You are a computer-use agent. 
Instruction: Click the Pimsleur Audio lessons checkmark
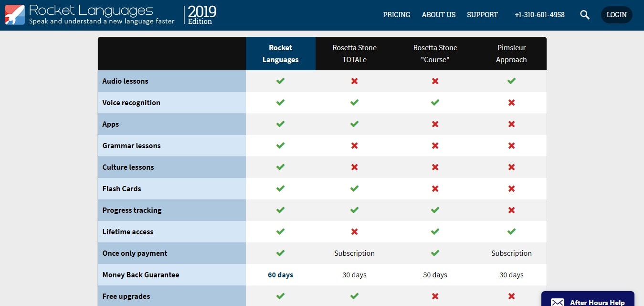[511, 81]
